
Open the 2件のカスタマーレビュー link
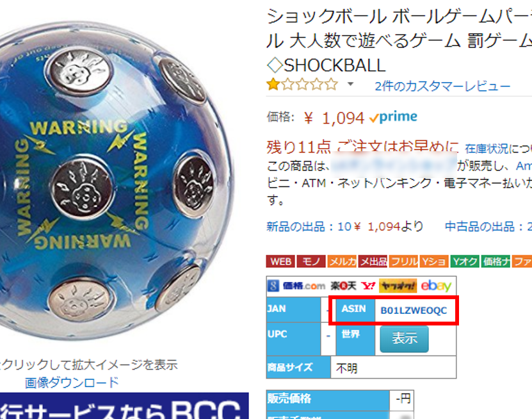click(x=442, y=86)
